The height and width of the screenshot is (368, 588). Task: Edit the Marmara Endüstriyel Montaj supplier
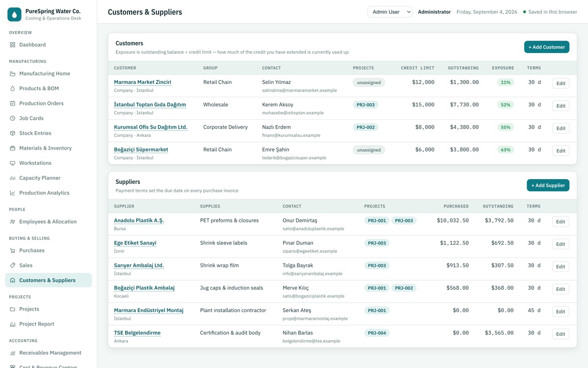(x=561, y=312)
